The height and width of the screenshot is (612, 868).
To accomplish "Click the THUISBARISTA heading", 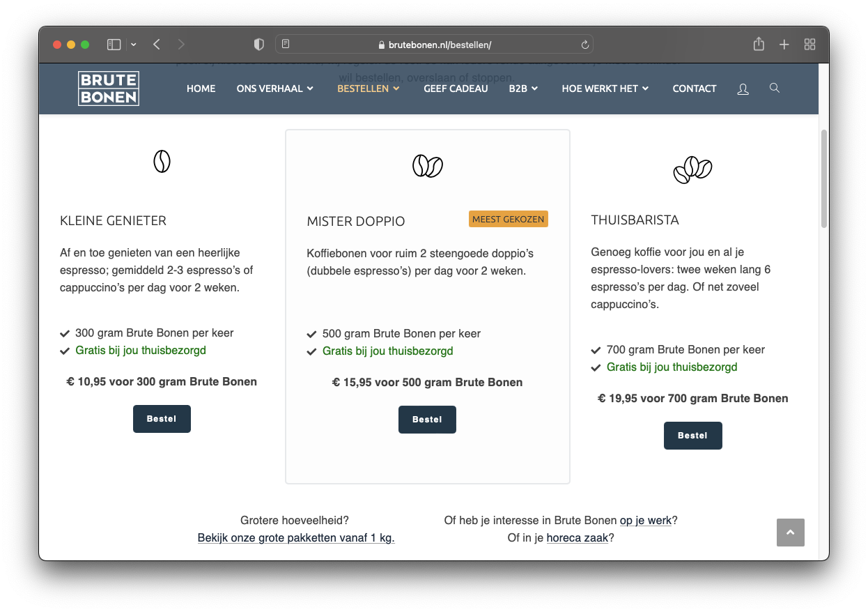I will (x=635, y=220).
